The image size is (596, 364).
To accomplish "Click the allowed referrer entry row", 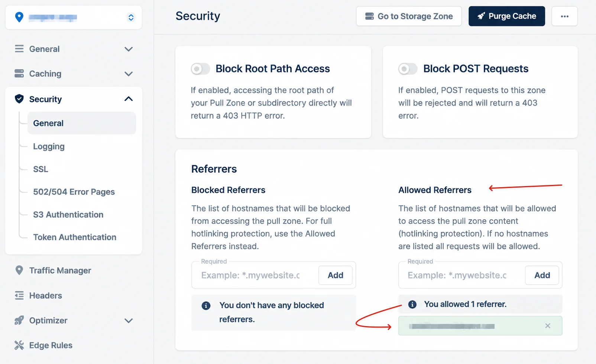I will pos(480,326).
